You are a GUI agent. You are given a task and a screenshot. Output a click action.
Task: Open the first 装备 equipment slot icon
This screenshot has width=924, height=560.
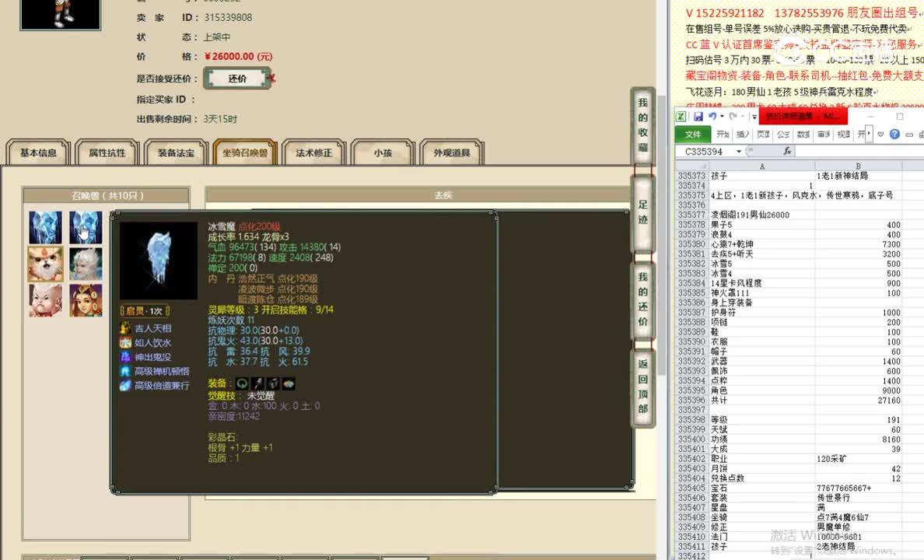tap(243, 383)
